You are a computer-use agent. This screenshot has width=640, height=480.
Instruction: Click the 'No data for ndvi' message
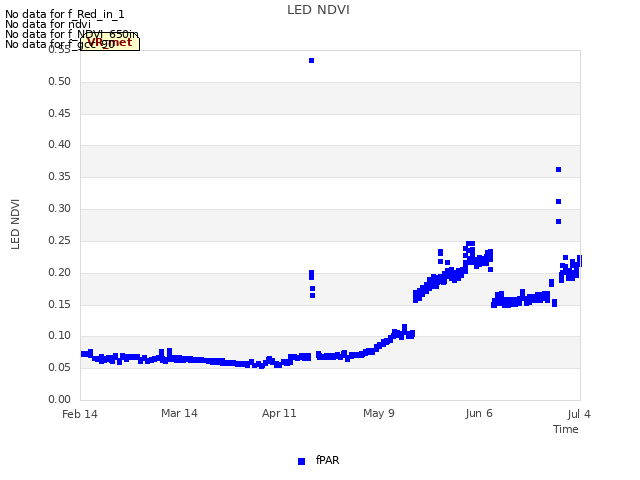pyautogui.click(x=48, y=24)
